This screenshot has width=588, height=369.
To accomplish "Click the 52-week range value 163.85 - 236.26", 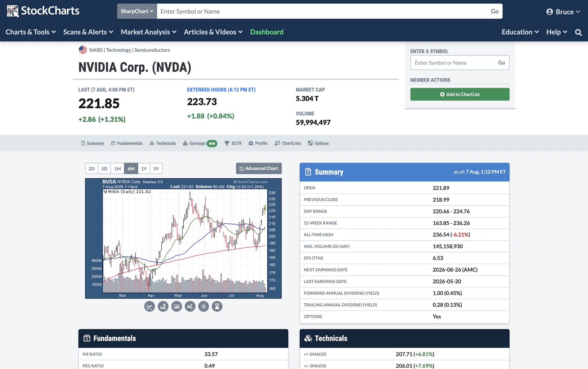I will (451, 223).
